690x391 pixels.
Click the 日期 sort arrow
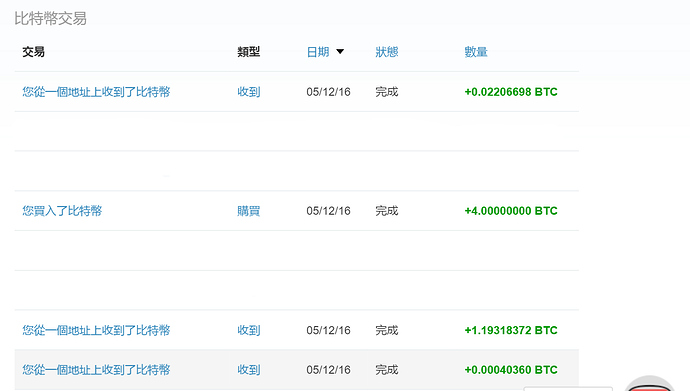340,52
